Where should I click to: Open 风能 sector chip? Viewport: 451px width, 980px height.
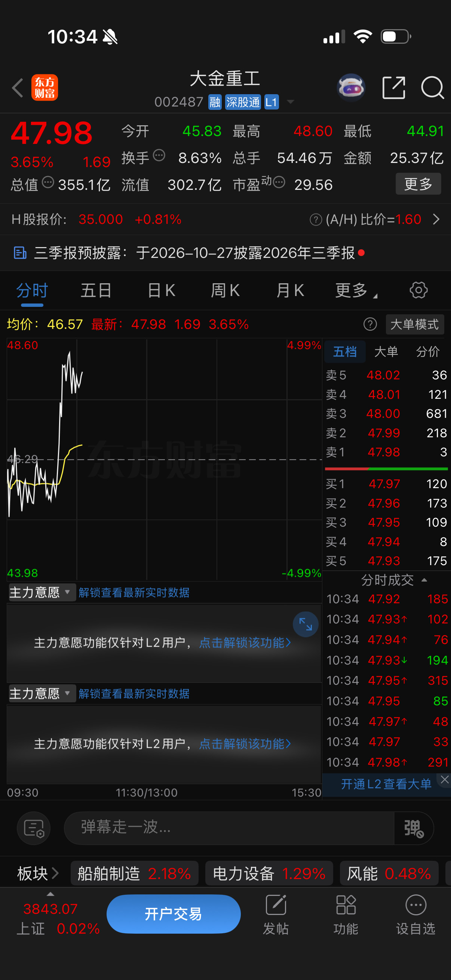(x=389, y=874)
